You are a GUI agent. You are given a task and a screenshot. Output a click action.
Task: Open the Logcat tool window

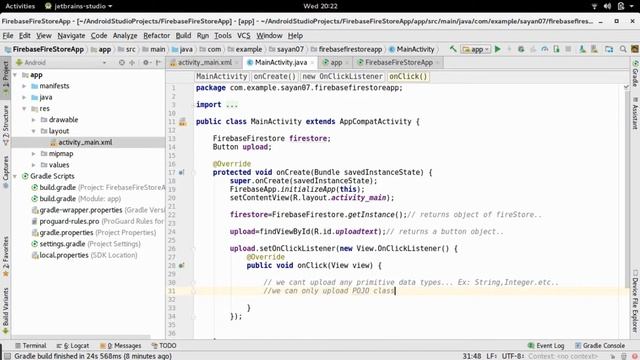pyautogui.click(x=73, y=346)
